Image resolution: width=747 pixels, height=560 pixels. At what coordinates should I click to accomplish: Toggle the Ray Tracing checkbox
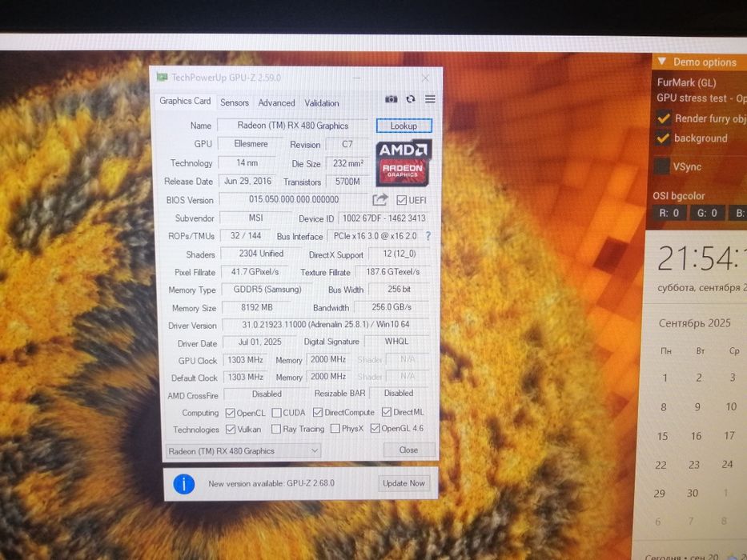[276, 429]
